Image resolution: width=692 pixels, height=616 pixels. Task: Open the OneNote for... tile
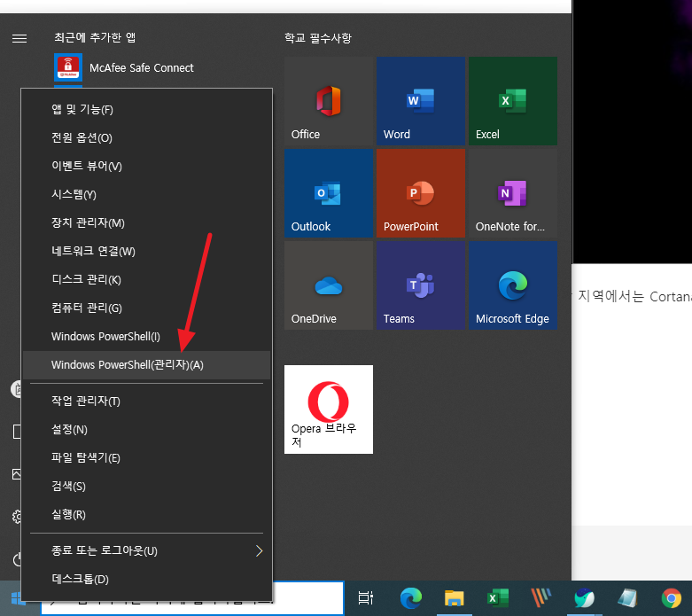click(x=513, y=193)
